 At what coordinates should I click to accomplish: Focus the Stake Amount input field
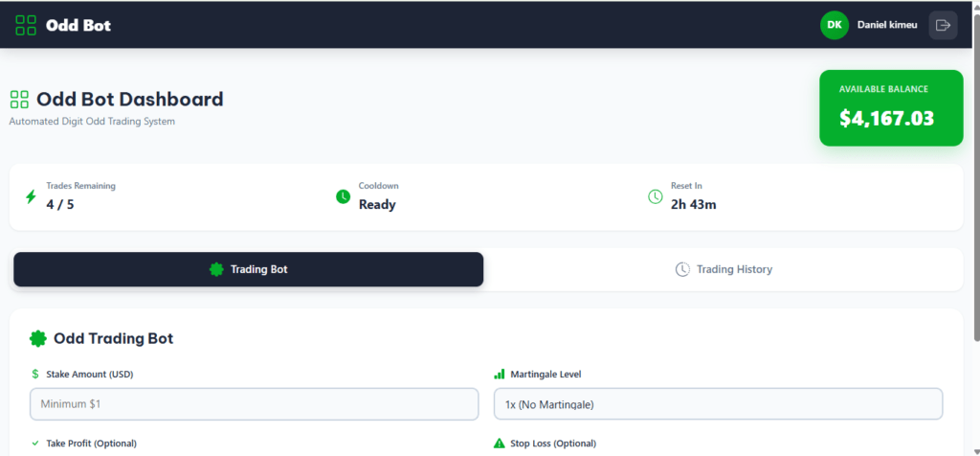[x=254, y=404]
